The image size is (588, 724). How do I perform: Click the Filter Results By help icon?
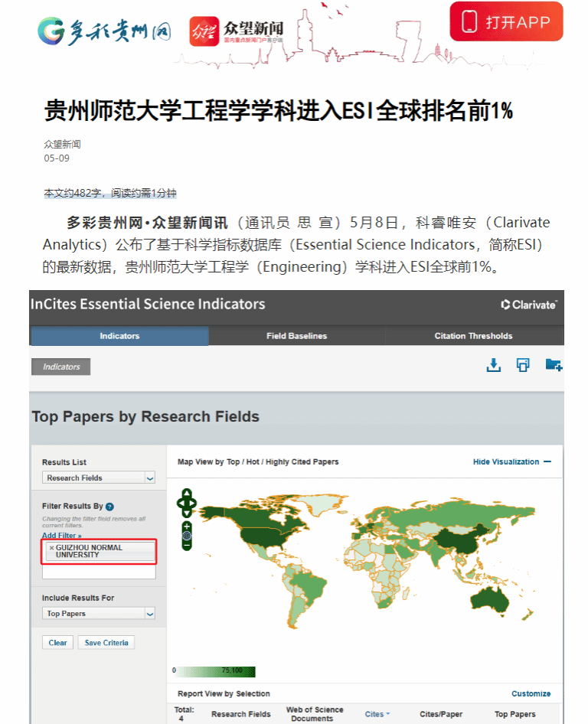point(109,507)
